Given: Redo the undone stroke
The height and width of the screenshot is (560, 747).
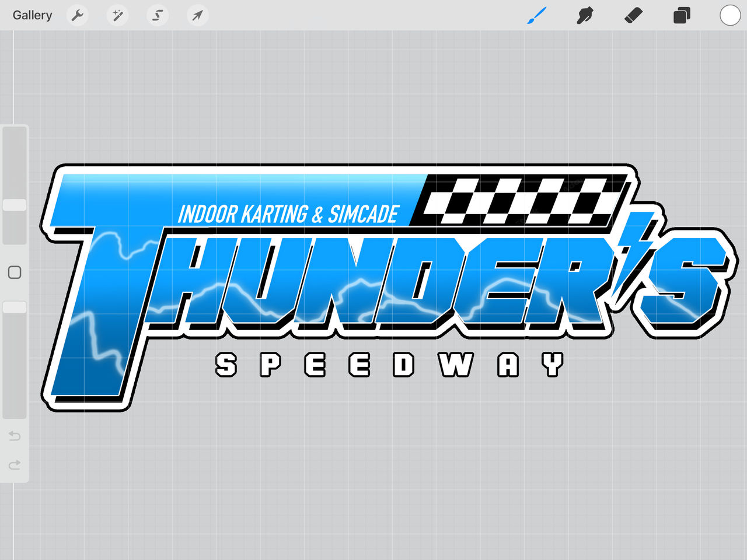Looking at the screenshot, I should click(14, 465).
